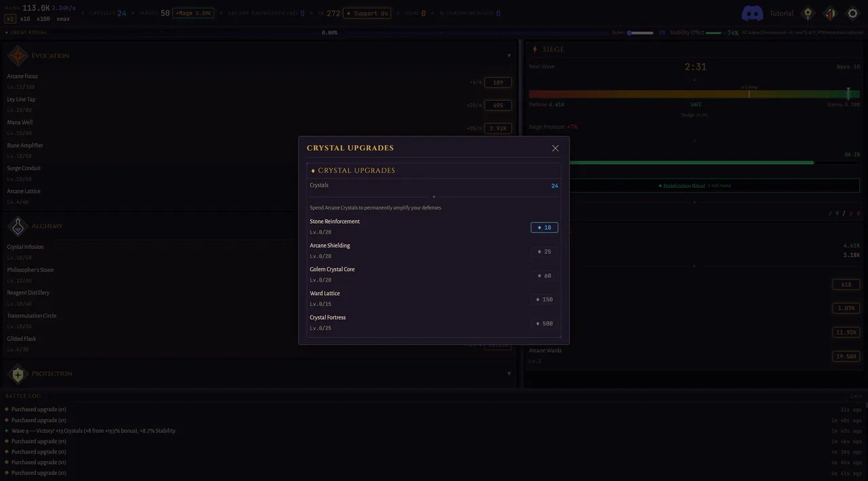
Task: Click the Crystal Infusion row
Action: click(x=259, y=252)
